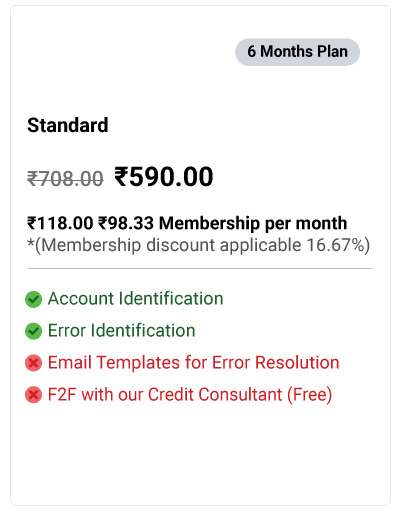Click the (Free) text in F2F row
This screenshot has height=510, width=400.
coord(310,395)
